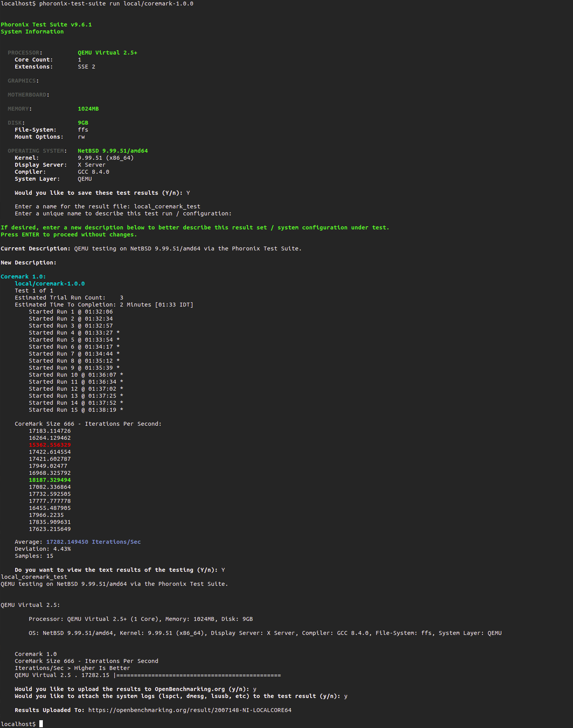Click 'Enter a unique name to describe' line
This screenshot has width=573, height=728.
click(123, 213)
